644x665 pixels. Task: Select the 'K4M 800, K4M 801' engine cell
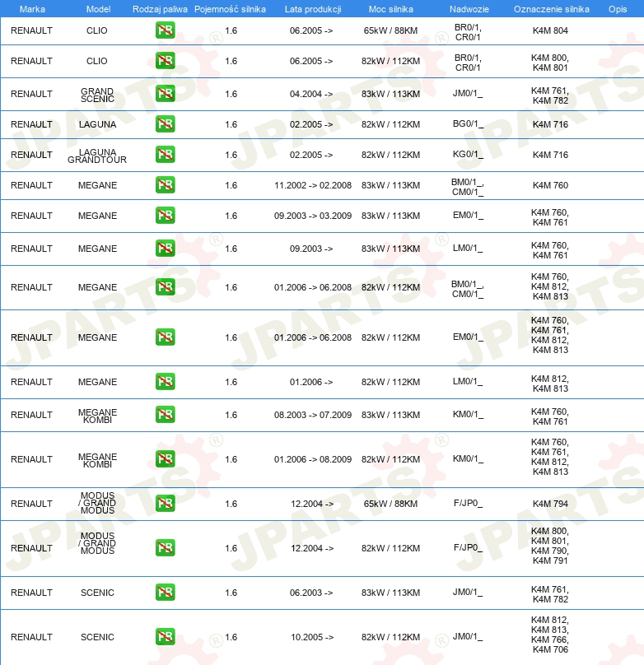click(x=550, y=63)
